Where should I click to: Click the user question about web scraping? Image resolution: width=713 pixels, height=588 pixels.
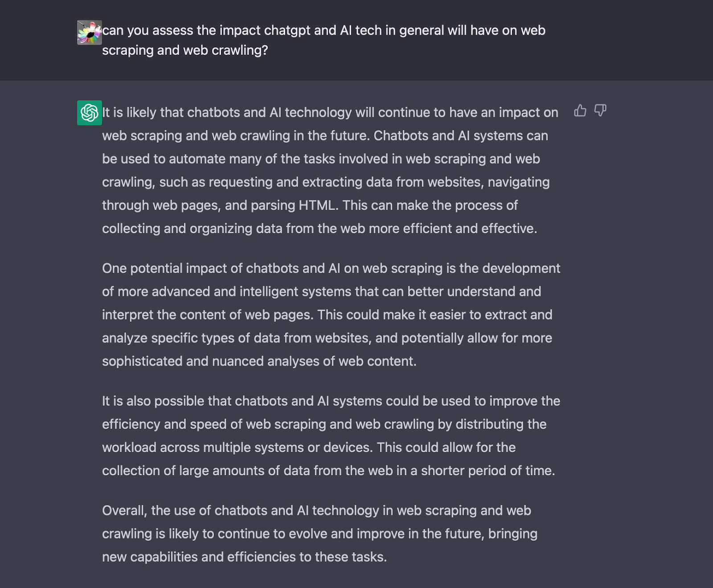pyautogui.click(x=324, y=40)
